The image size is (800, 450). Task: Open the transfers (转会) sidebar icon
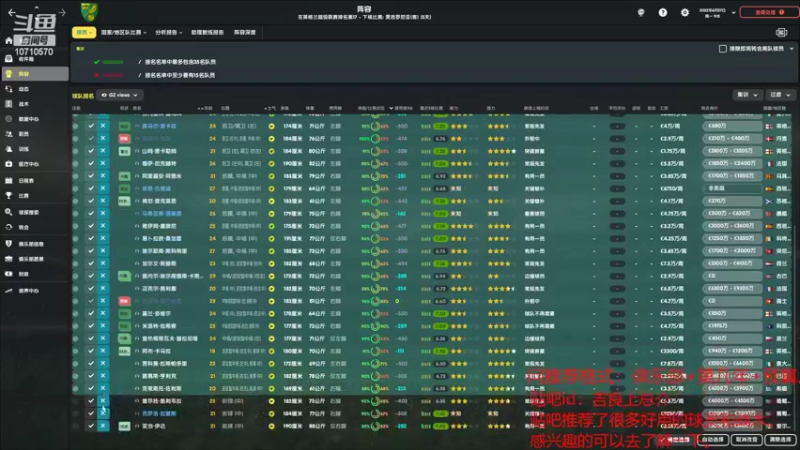[9, 227]
